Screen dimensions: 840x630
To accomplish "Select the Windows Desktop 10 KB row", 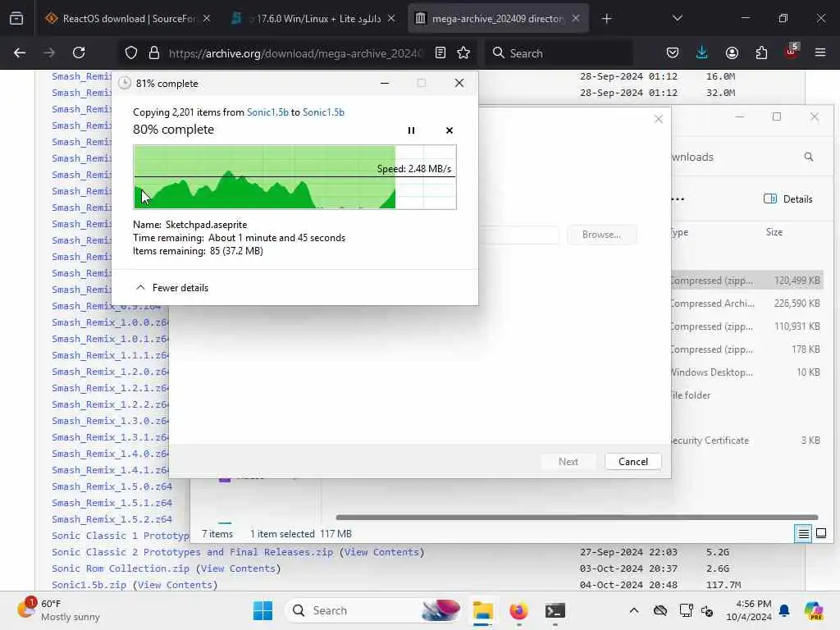I will click(746, 372).
